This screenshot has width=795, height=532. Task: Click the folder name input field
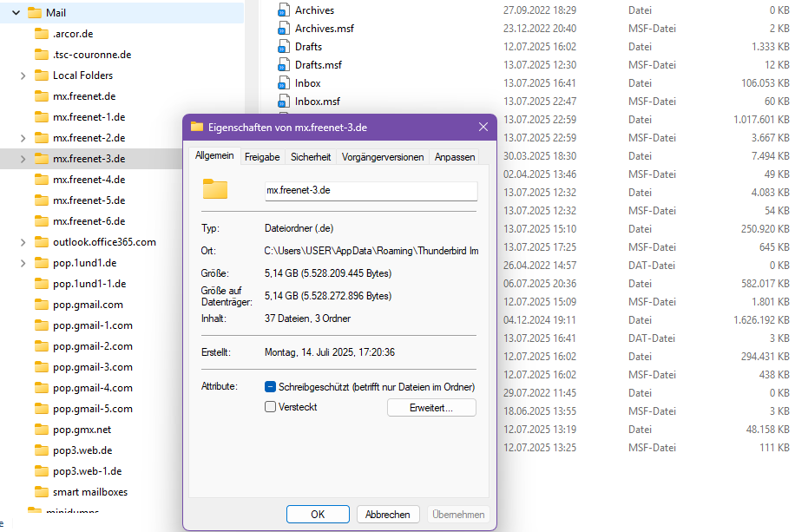371,191
